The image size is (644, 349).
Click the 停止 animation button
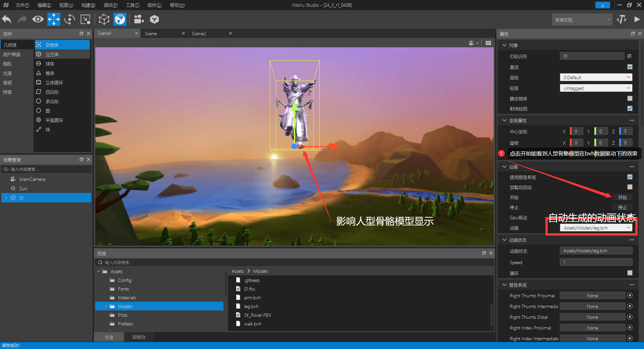pyautogui.click(x=622, y=208)
